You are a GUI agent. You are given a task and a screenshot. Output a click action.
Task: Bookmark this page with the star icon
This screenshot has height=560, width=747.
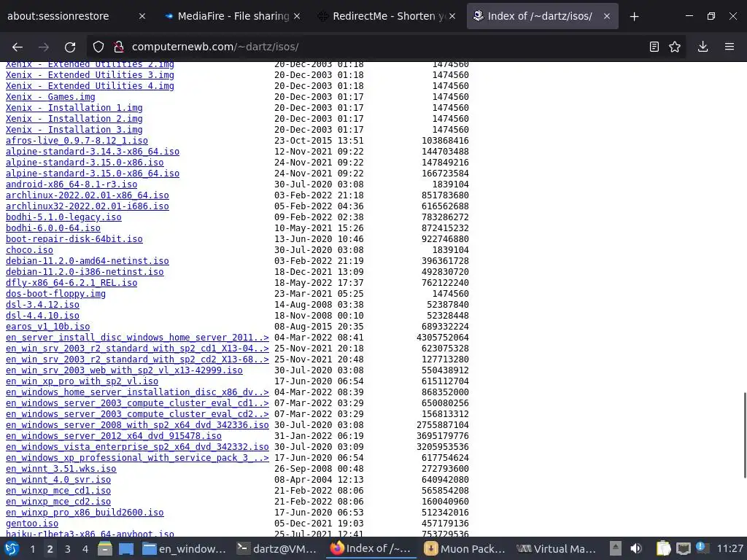click(675, 47)
